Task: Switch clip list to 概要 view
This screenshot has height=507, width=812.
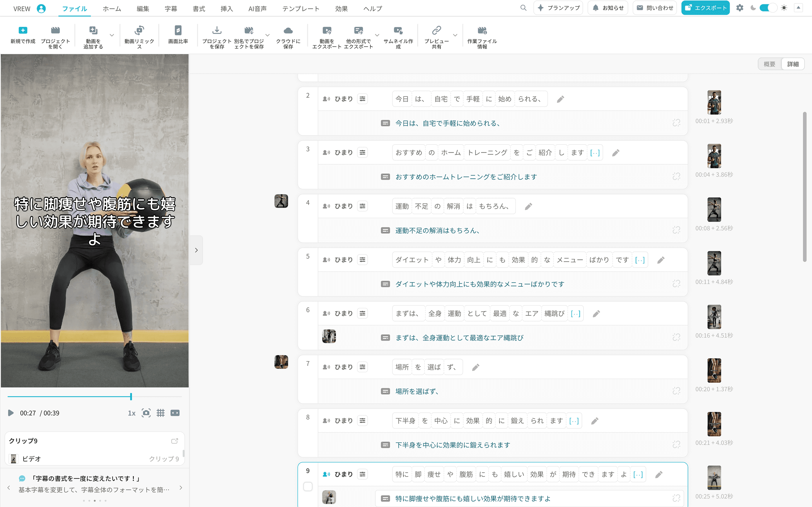Action: pyautogui.click(x=769, y=64)
